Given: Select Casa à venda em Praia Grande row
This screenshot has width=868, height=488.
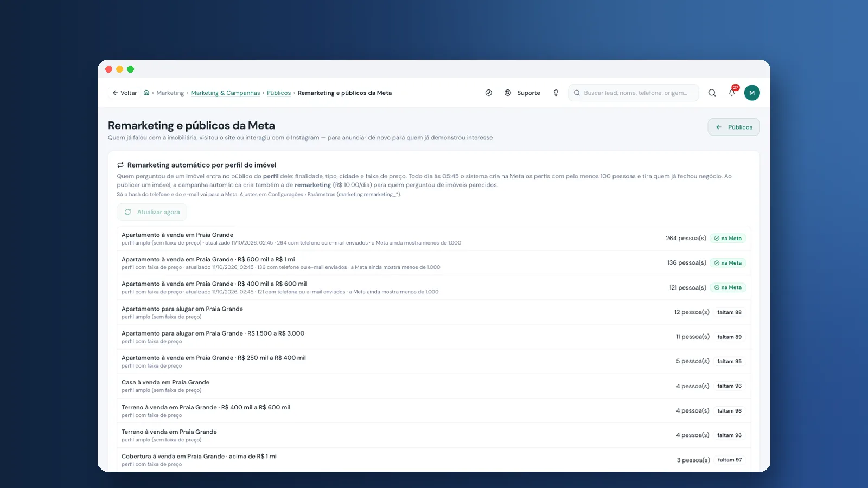Looking at the screenshot, I should (433, 386).
